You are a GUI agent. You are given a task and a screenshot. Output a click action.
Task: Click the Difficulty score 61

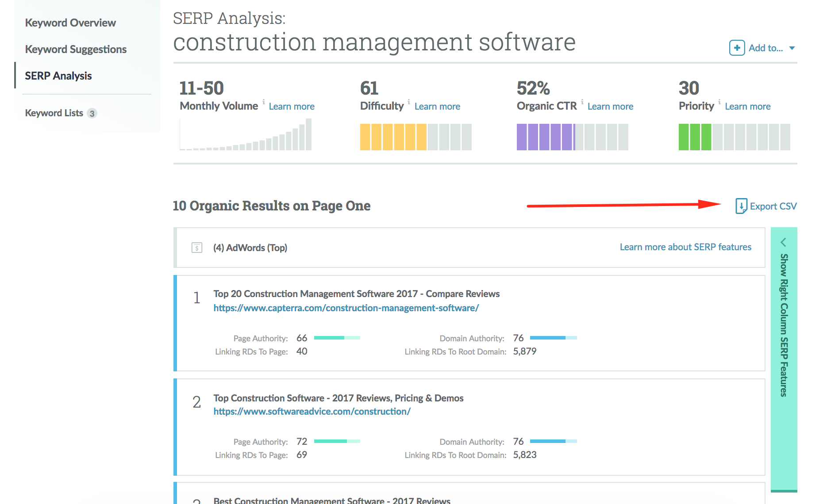click(369, 88)
